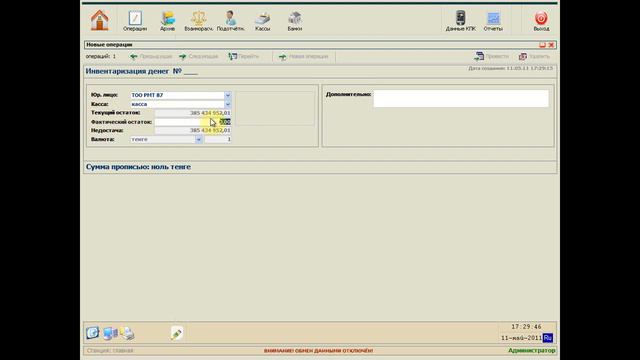
Task: Open the Архив section
Action: point(167,21)
